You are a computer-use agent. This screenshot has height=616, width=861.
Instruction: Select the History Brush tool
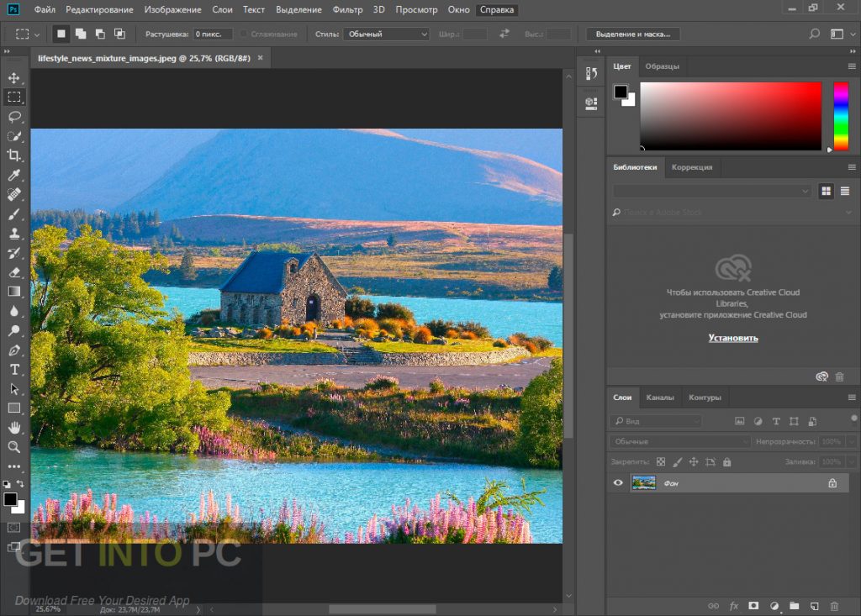pyautogui.click(x=14, y=253)
